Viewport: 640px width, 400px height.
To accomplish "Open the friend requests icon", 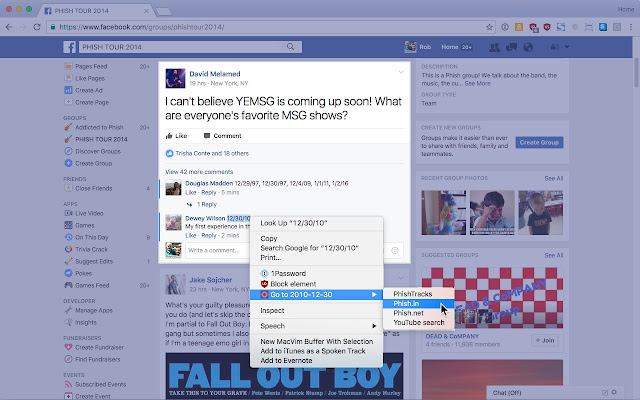I will click(x=494, y=47).
